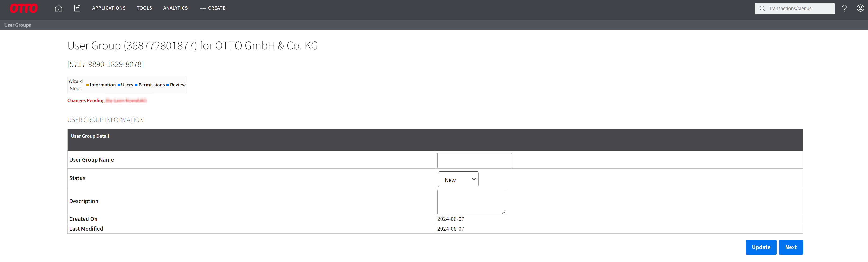Screen dimensions: 868x262
Task: Click the Description label
Action: click(84, 201)
